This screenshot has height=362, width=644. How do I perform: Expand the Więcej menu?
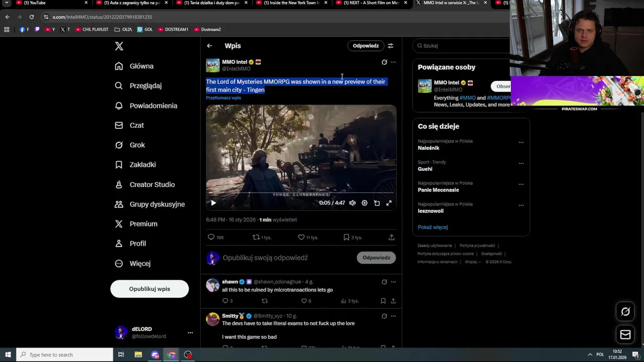pyautogui.click(x=132, y=263)
